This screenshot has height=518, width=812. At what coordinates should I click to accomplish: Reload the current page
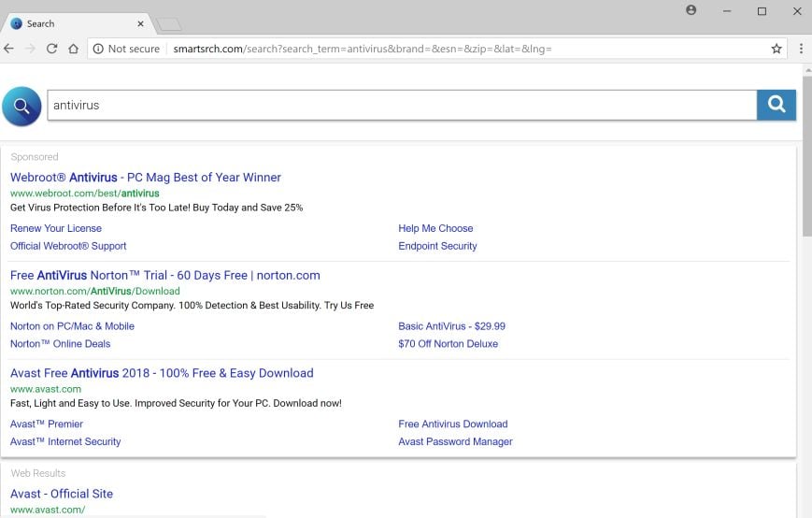pos(51,49)
